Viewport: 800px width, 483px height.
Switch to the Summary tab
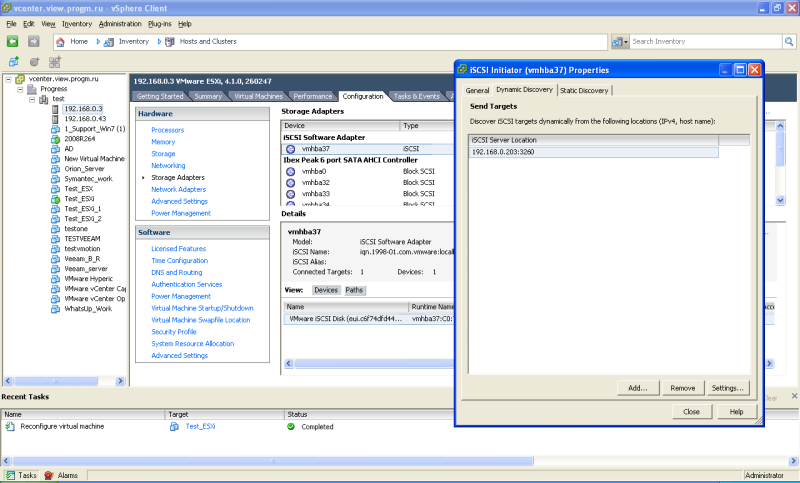(x=208, y=96)
